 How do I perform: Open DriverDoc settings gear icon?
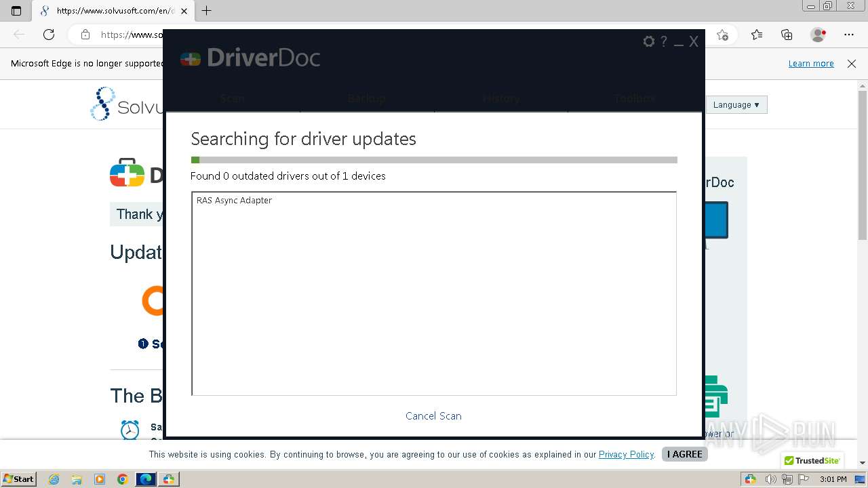[648, 41]
